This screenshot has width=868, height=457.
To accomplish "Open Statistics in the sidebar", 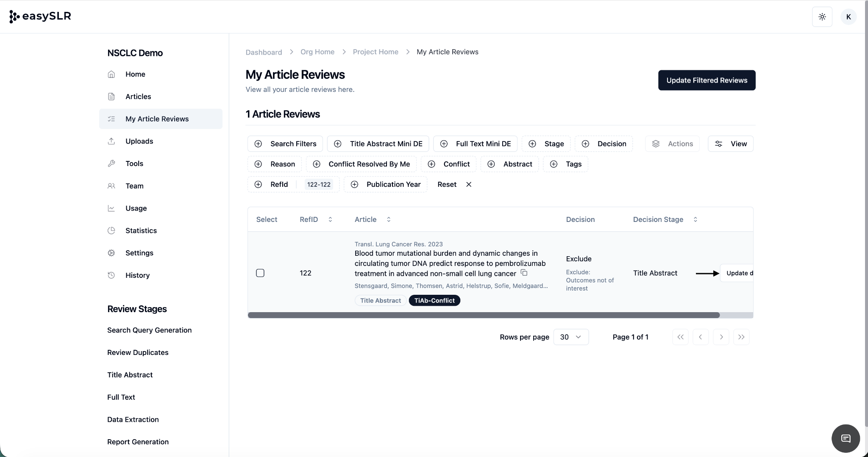I will pyautogui.click(x=141, y=230).
